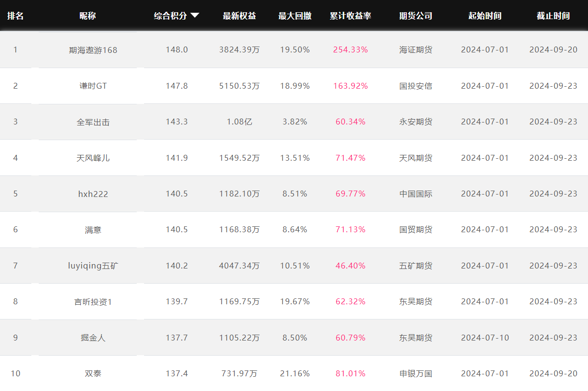The width and height of the screenshot is (588, 391).
Task: Open nickname 谦时GT
Action: 93,86
